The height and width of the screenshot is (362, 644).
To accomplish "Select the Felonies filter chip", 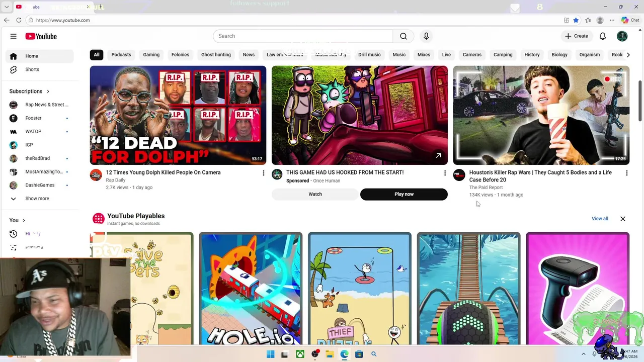I will (180, 55).
